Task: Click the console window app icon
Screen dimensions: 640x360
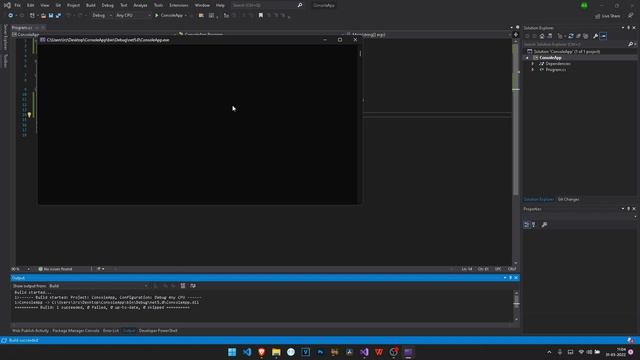Action: (42, 40)
